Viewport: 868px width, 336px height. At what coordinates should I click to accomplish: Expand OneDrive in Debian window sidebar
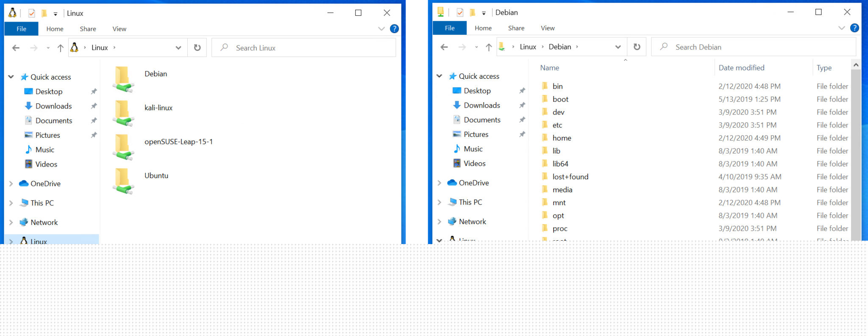point(440,183)
